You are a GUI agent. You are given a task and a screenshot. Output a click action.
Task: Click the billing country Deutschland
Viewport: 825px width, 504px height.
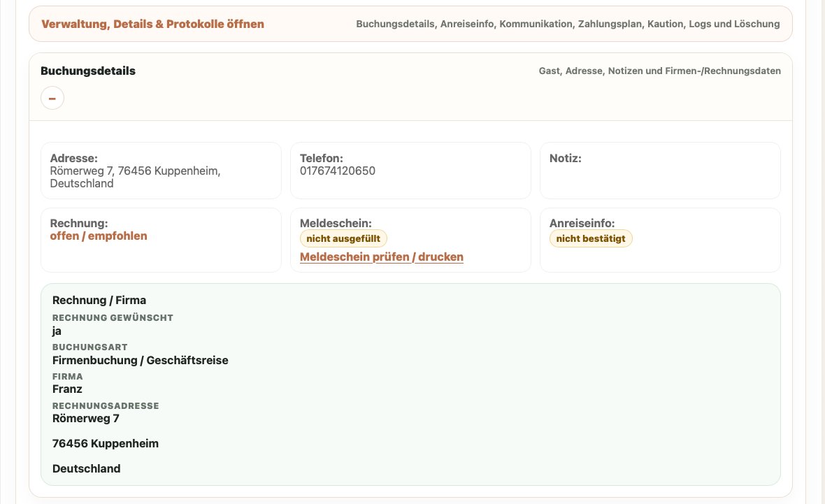coord(86,469)
